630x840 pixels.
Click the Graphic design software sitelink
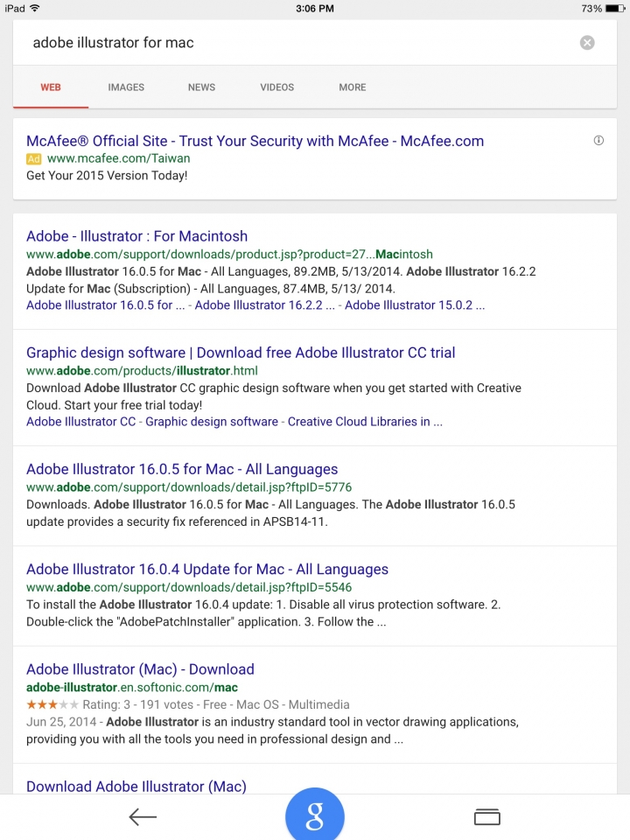tap(212, 422)
